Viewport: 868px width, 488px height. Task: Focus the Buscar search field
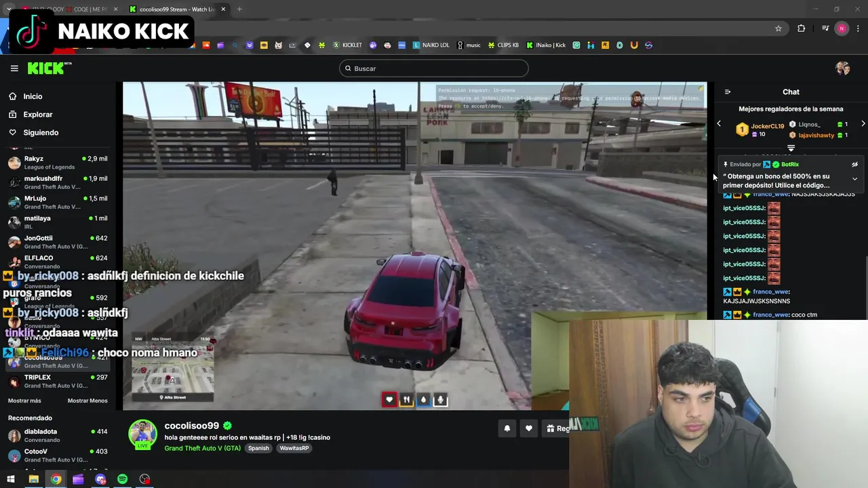[434, 68]
